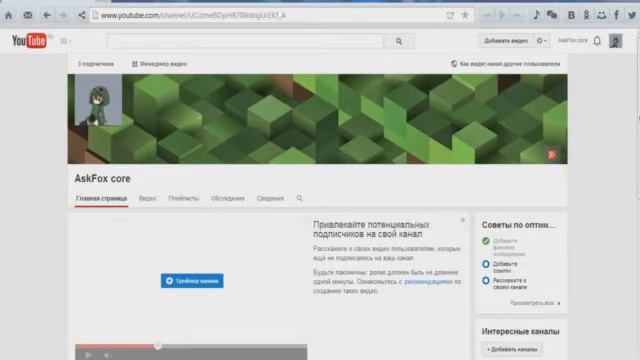The width and height of the screenshot is (640, 360).
Task: Click the red icon on channel banner
Action: coord(552,155)
